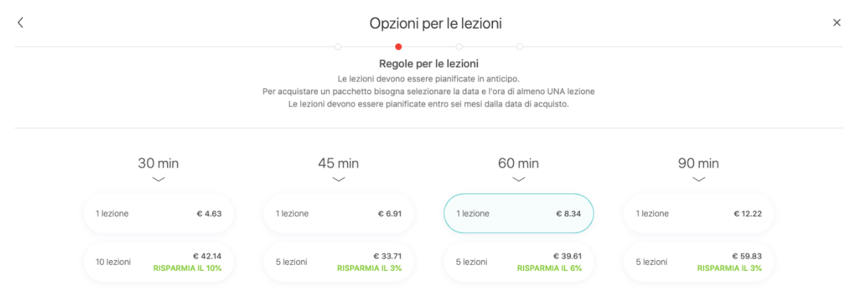
Task: Choose 5 lezioni package for € 59.83
Action: coord(699,261)
